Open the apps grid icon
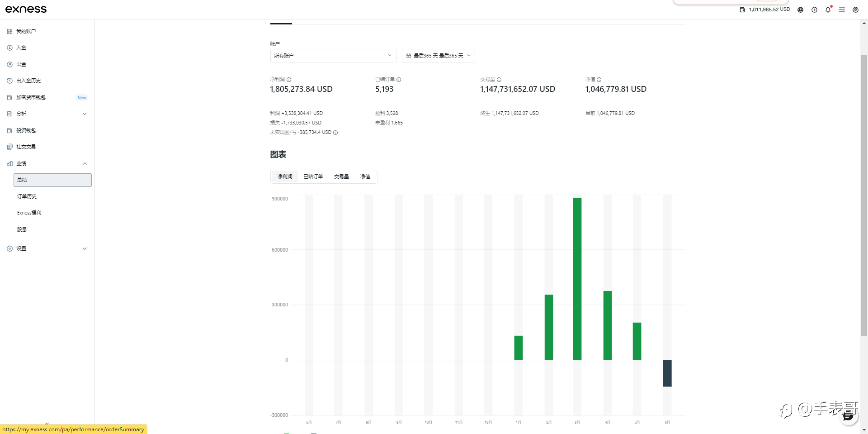Image resolution: width=868 pixels, height=434 pixels. click(842, 10)
